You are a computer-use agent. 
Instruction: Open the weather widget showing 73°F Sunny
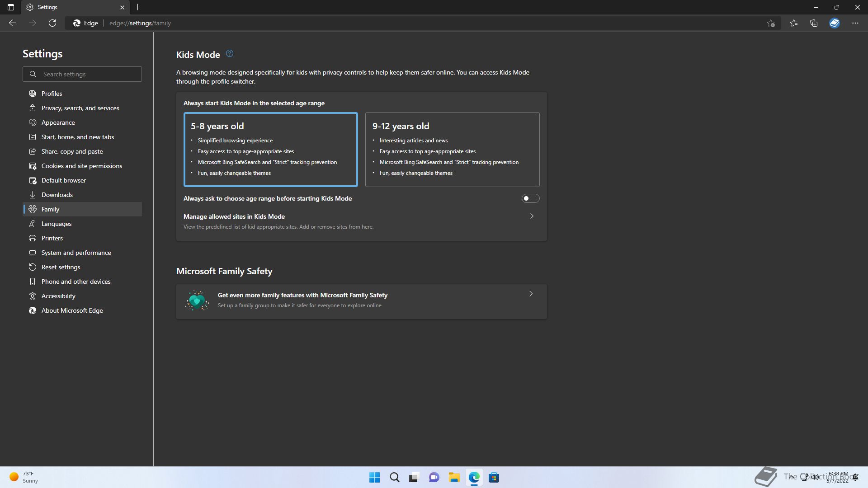coord(24,477)
